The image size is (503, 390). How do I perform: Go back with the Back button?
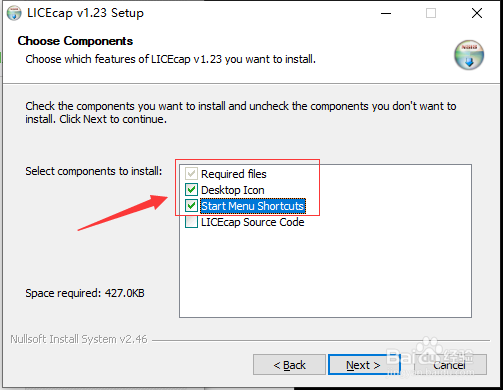coord(289,365)
